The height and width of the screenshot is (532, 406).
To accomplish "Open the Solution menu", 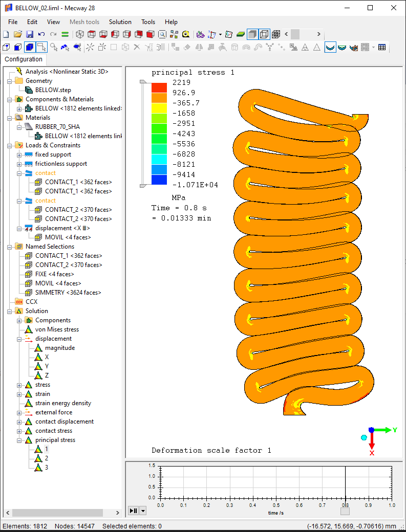I will coord(120,22).
